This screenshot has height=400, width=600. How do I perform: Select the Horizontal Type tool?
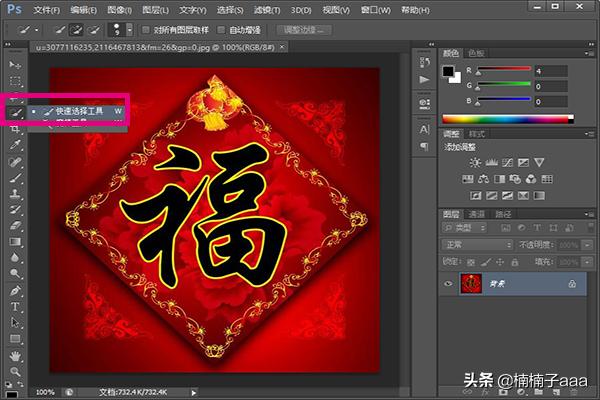(x=15, y=306)
